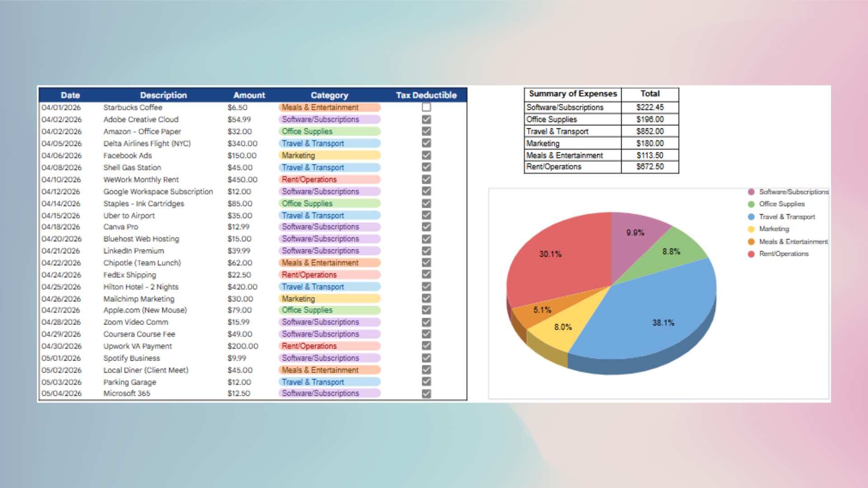Select the Meals & Entertainment summary label cell
The width and height of the screenshot is (868, 488).
pyautogui.click(x=573, y=155)
